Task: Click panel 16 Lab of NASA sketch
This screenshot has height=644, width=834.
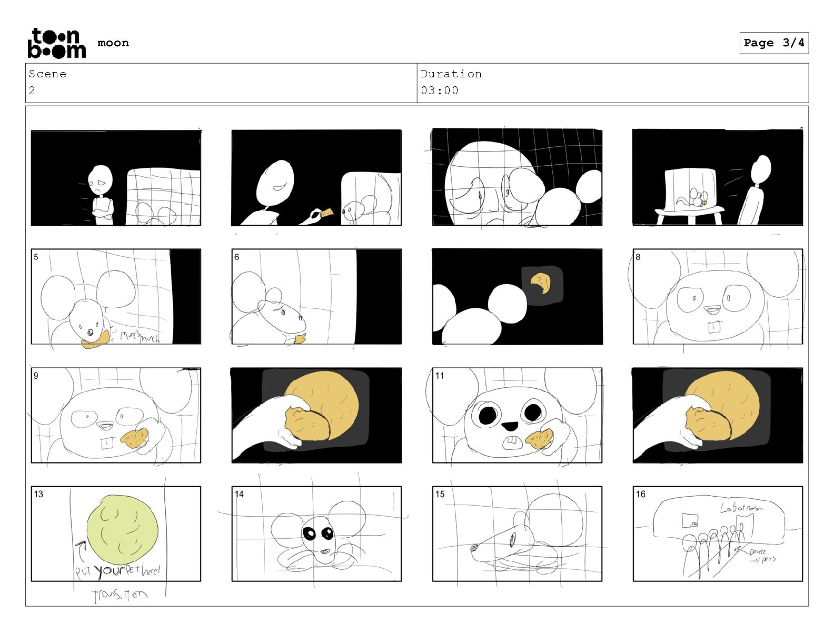Action: click(x=718, y=534)
